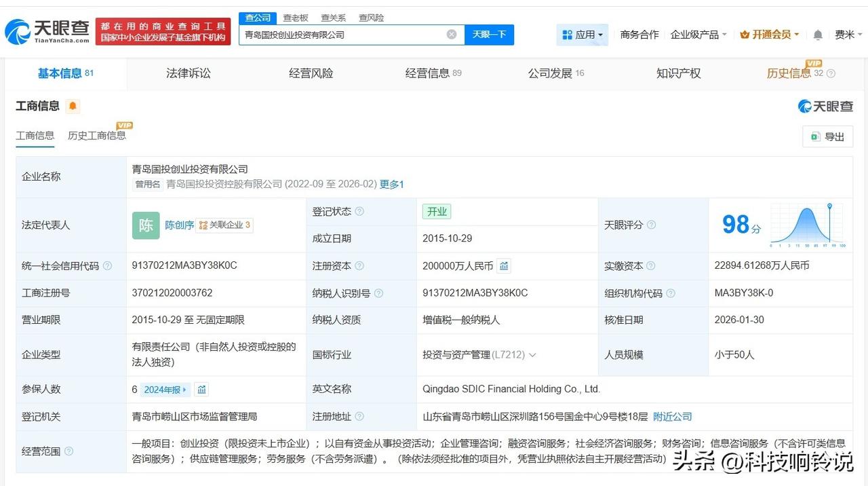Screen dimensions: 868x486
Task: Click establishment date 2015-10-29
Action: 448,238
